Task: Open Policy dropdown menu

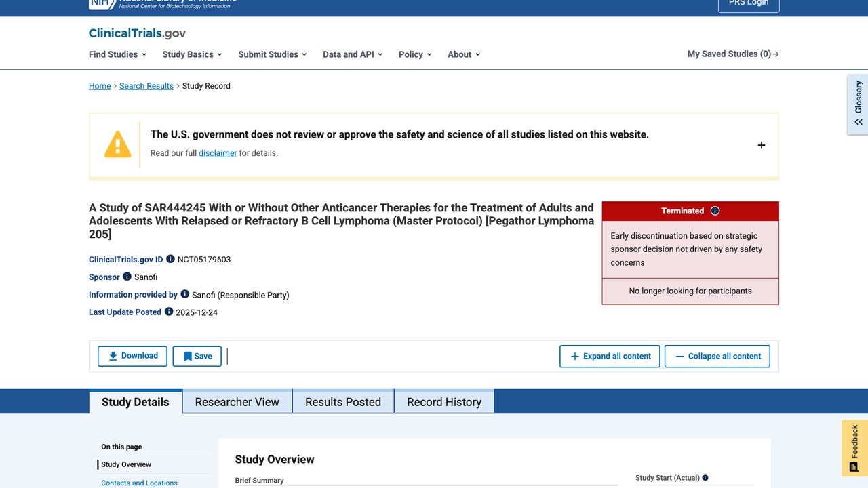Action: (x=415, y=54)
